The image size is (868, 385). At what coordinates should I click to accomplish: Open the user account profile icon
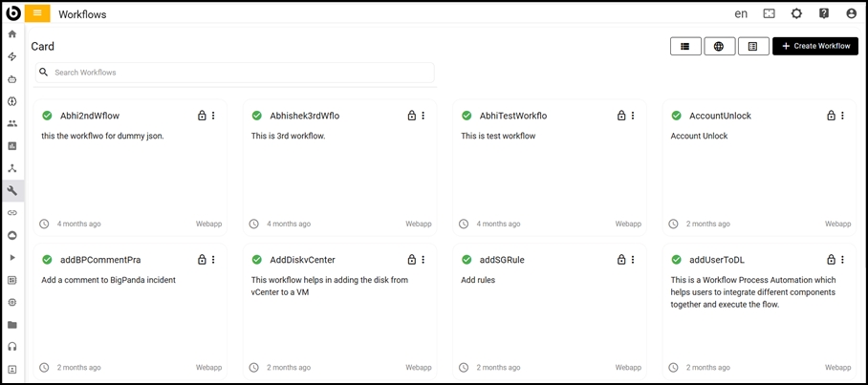pyautogui.click(x=852, y=13)
